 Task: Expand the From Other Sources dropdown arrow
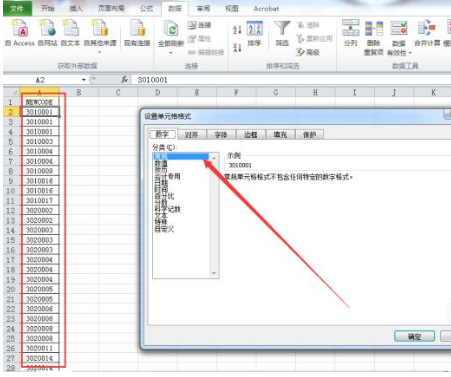[x=100, y=52]
